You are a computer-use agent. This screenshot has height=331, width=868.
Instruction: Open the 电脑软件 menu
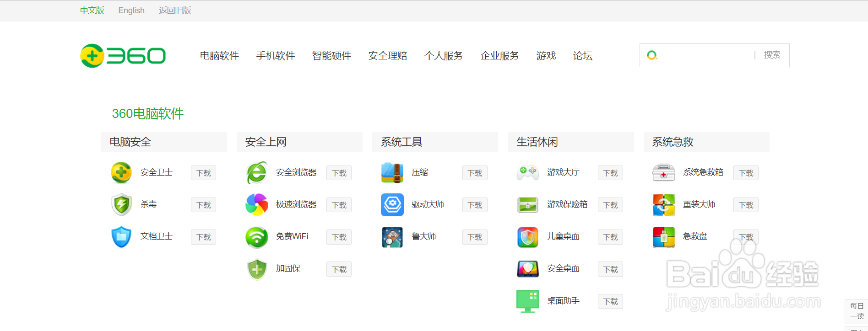pos(219,56)
